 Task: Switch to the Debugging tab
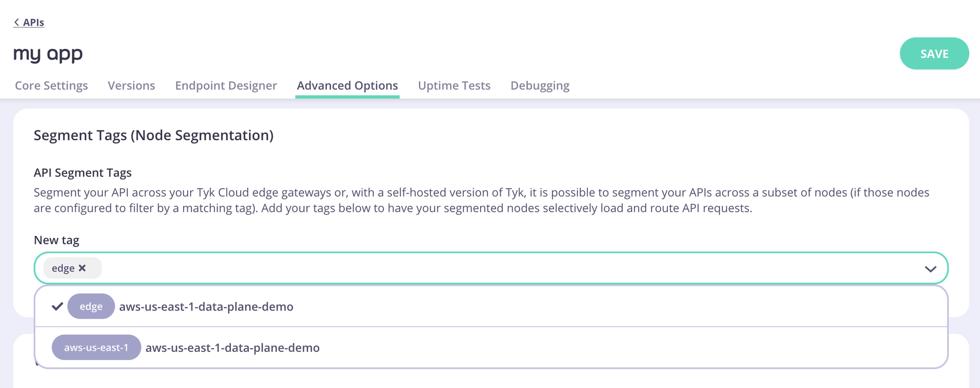(x=539, y=85)
